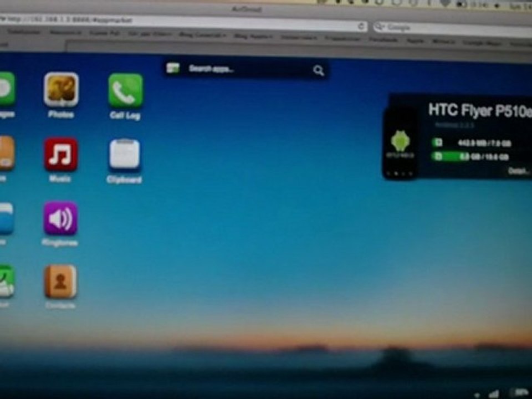532x399 pixels.
Task: Open the Ringtones speaker icon
Action: point(60,218)
